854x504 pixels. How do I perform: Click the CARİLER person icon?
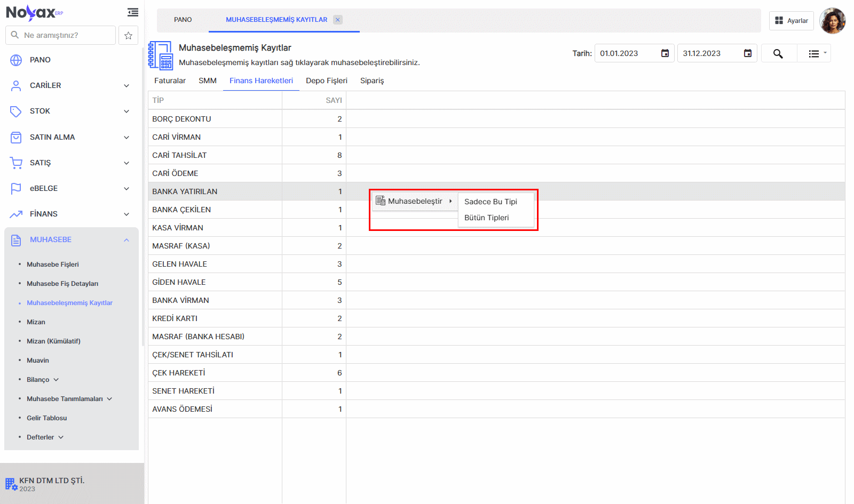click(16, 85)
